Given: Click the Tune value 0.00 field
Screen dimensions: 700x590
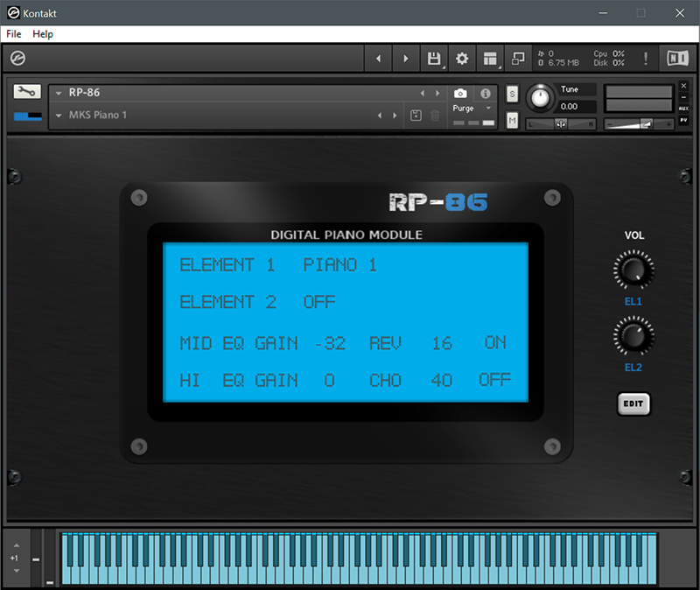Looking at the screenshot, I should pos(576,106).
